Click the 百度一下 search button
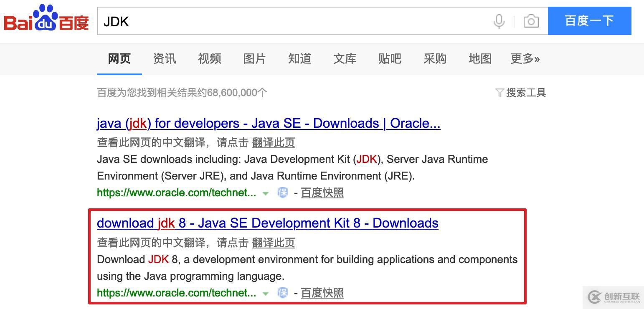 [x=589, y=21]
